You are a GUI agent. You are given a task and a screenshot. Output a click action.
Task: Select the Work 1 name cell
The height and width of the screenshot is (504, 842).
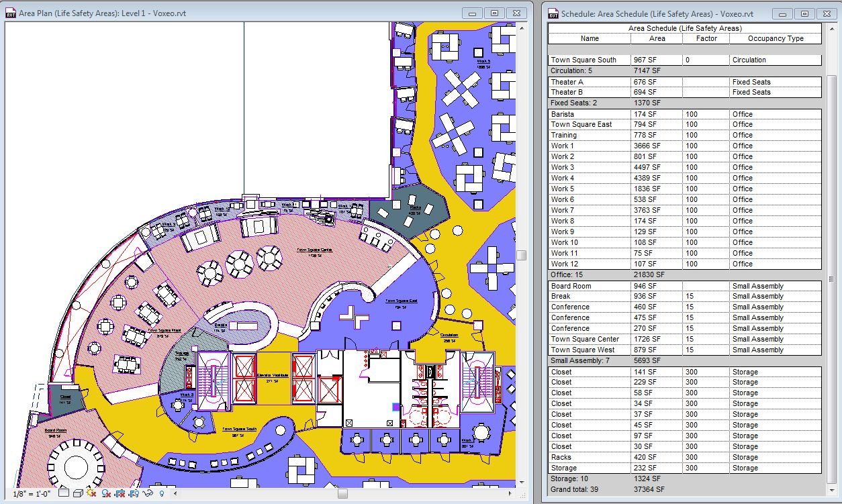coord(590,146)
